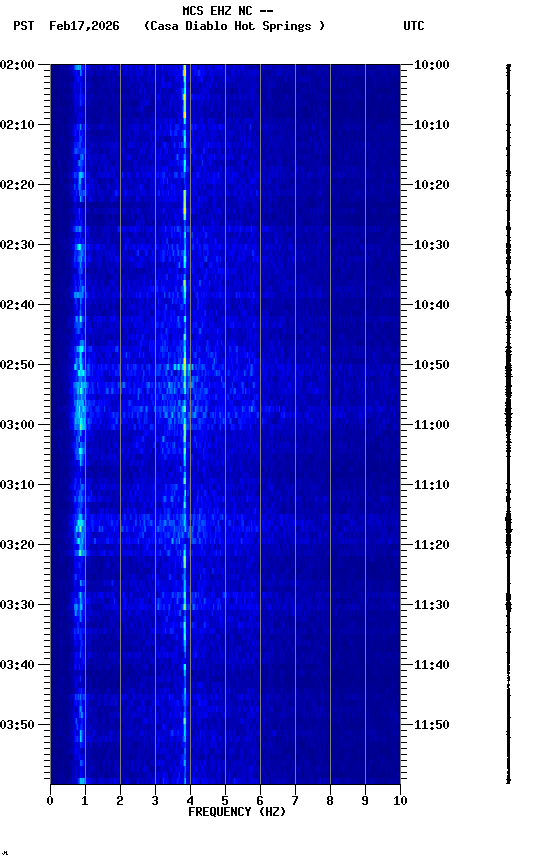Image resolution: width=552 pixels, height=864 pixels.
Task: Click the '10:50' UTC time label
Action: pyautogui.click(x=432, y=365)
